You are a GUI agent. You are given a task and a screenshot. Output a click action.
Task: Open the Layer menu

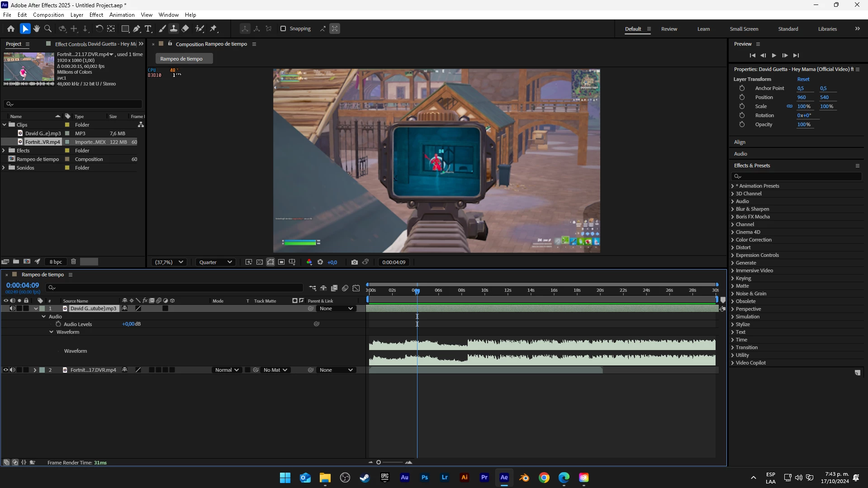point(77,15)
